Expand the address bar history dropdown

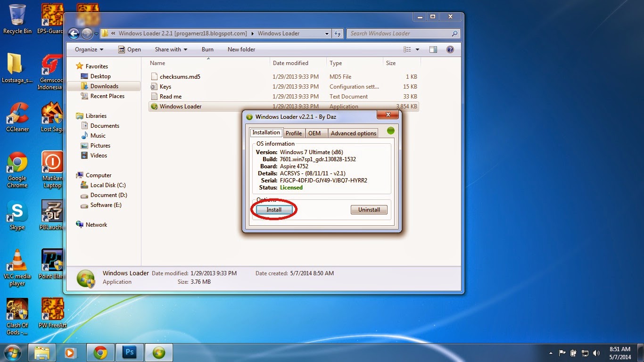point(327,33)
